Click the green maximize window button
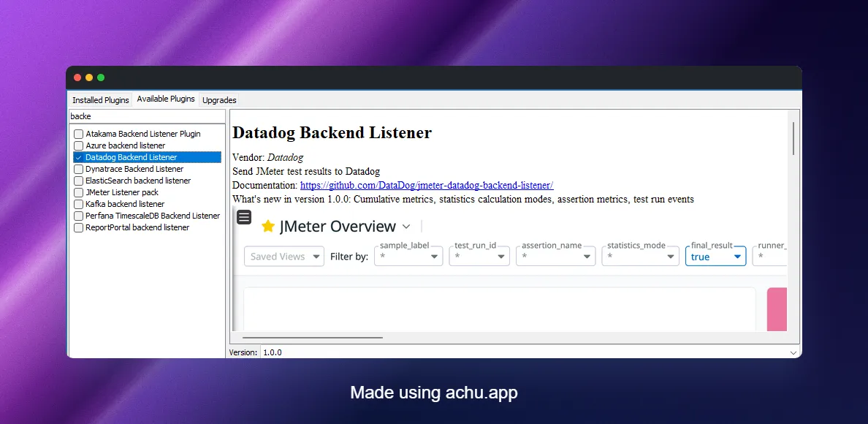This screenshot has height=424, width=868. [x=101, y=77]
